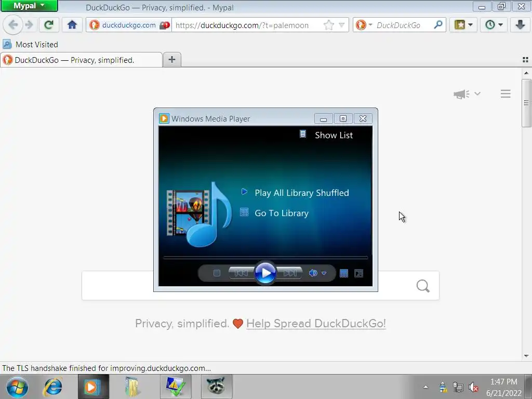
Task: Click the vertical scrollbar thumb
Action: [x=526, y=103]
